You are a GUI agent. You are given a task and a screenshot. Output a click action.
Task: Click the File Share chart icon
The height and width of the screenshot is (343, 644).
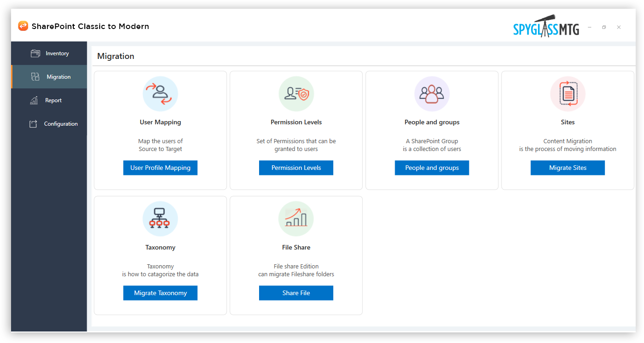click(x=296, y=219)
